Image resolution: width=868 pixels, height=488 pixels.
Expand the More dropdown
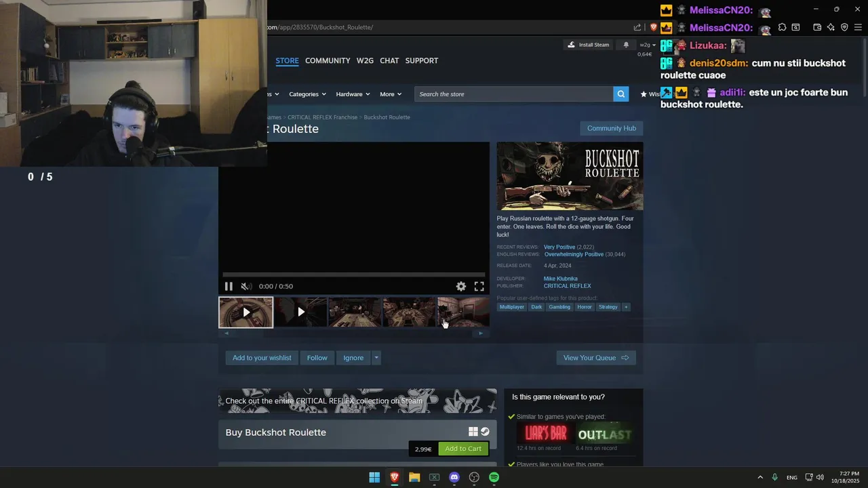coord(391,94)
